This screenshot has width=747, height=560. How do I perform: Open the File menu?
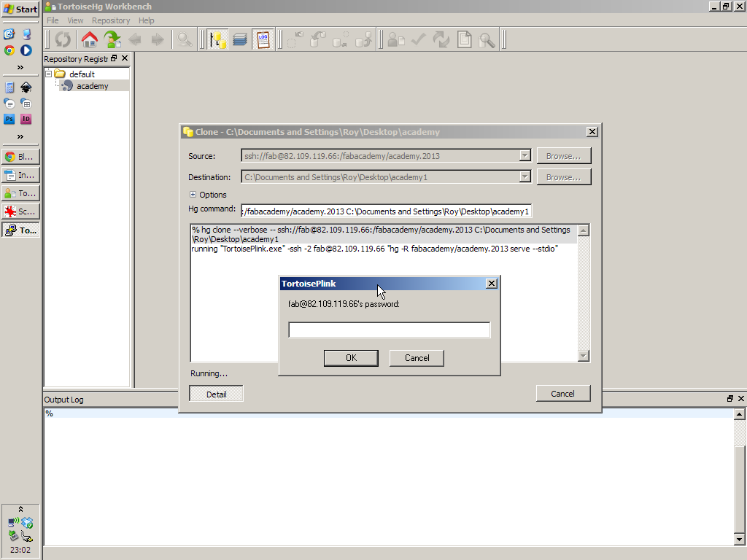pyautogui.click(x=53, y=20)
